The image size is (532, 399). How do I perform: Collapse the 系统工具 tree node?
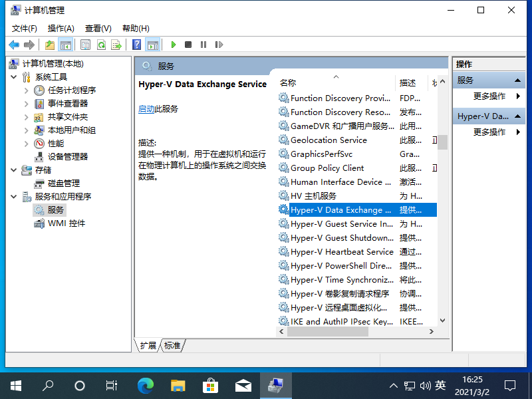pos(15,76)
